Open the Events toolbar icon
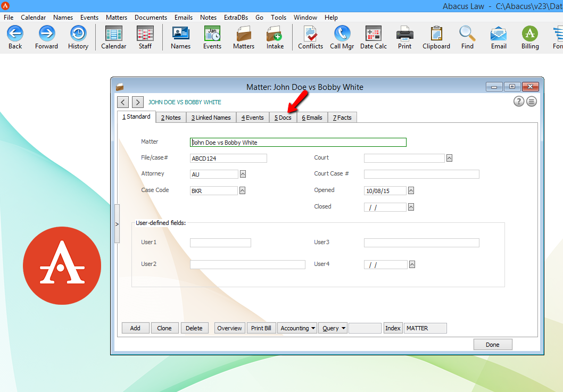563x392 pixels. tap(212, 34)
